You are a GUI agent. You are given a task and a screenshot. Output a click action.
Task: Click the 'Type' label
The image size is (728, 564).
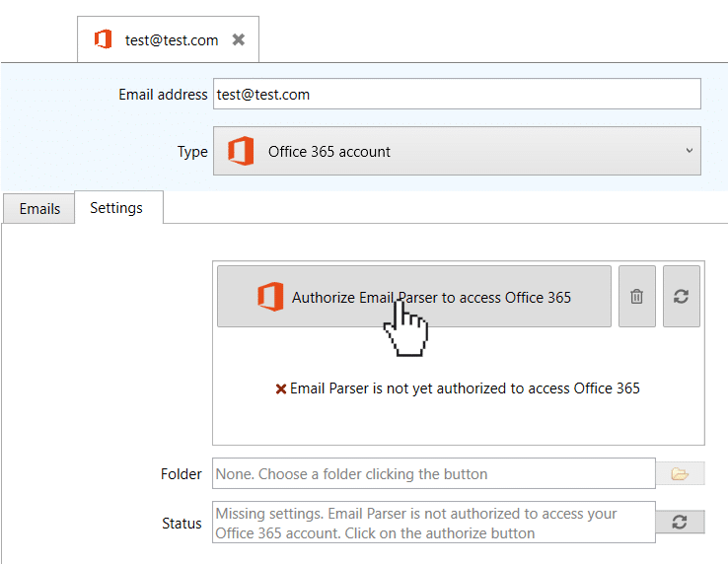(192, 152)
